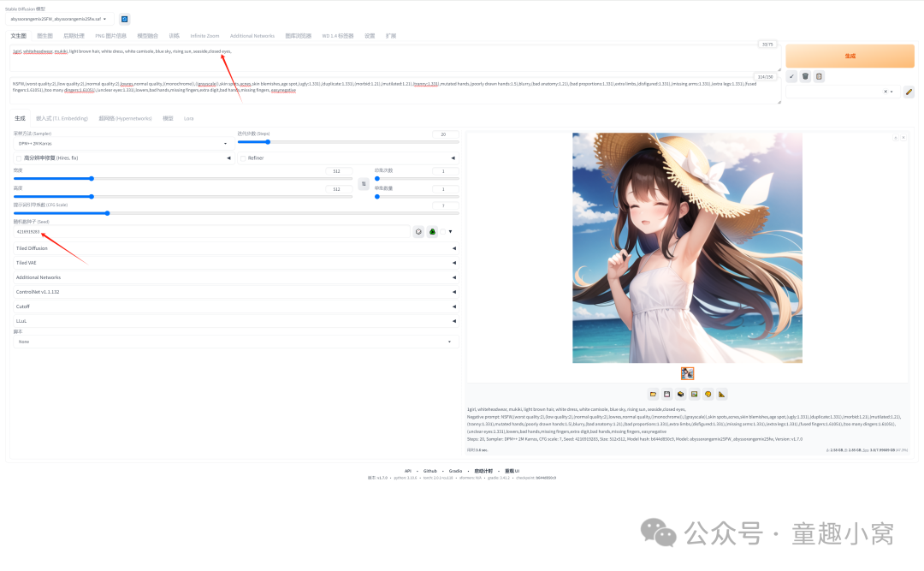This screenshot has height=571, width=924.
Task: Click the checkmark icon below the generate button
Action: 791,76
